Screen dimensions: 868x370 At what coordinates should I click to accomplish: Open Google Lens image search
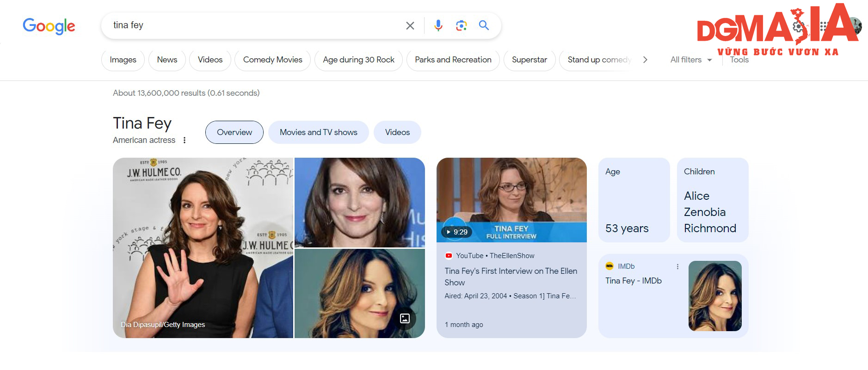click(x=461, y=25)
